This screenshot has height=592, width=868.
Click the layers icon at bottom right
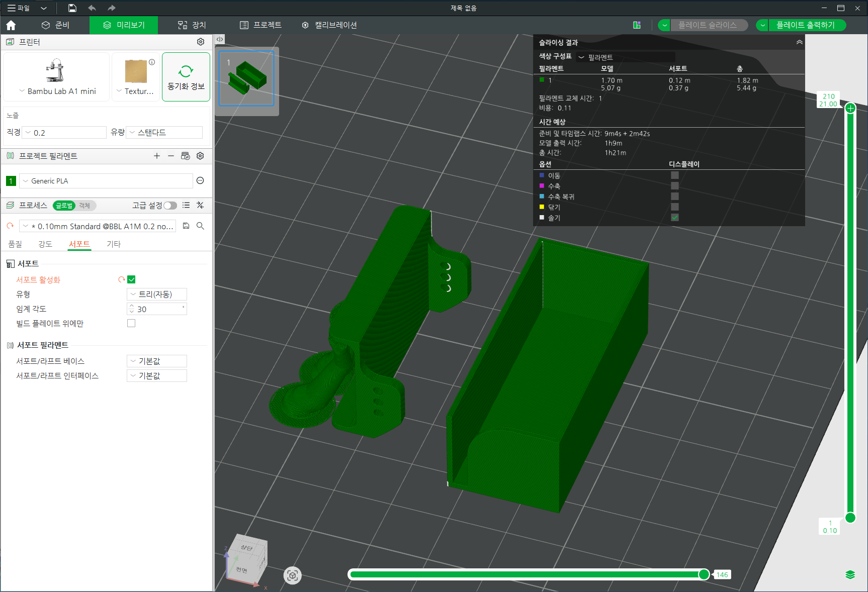click(x=850, y=575)
